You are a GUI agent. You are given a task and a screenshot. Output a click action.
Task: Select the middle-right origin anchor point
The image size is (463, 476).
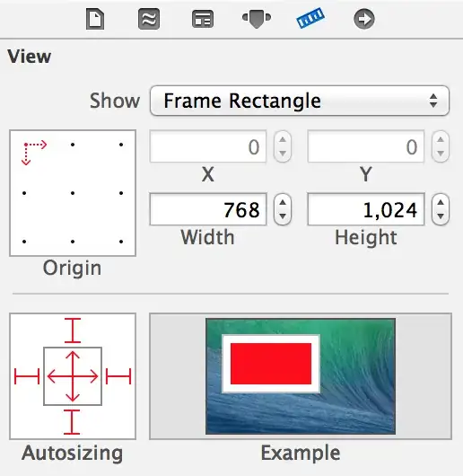(x=121, y=193)
